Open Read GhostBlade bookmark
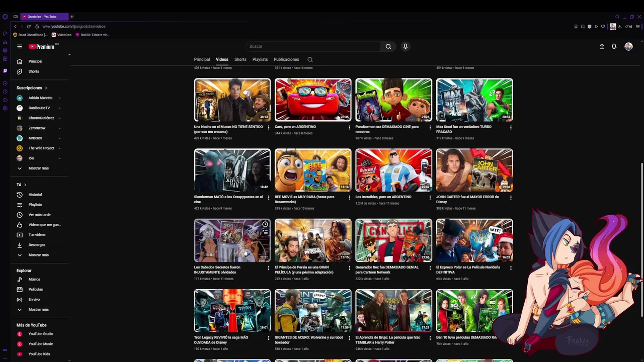The image size is (644, 362). pyautogui.click(x=30, y=35)
